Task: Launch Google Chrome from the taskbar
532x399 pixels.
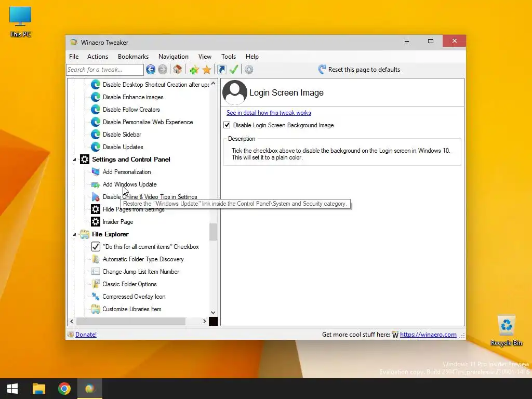Action: tap(64, 389)
